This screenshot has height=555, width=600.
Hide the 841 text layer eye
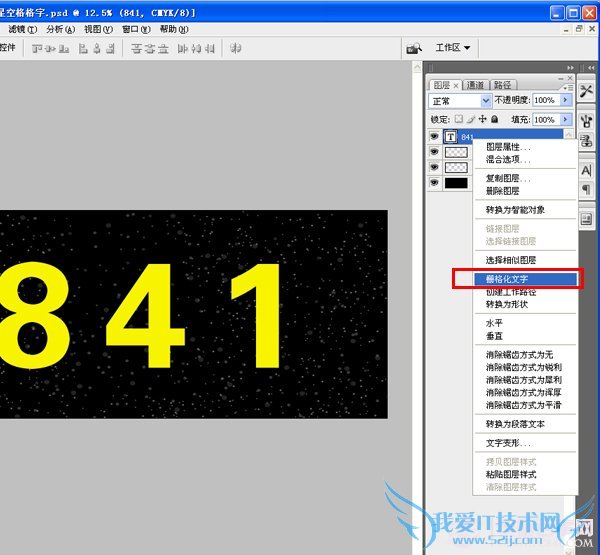pyautogui.click(x=434, y=136)
